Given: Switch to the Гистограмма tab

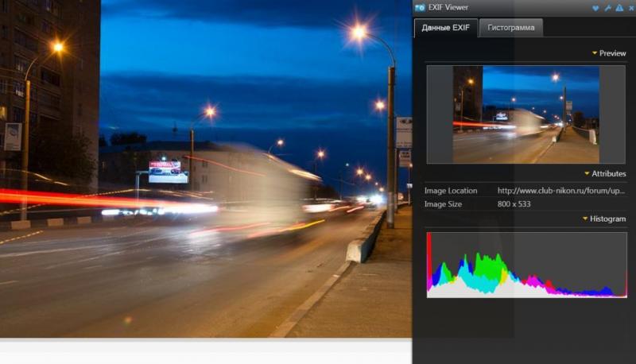Looking at the screenshot, I should click(x=510, y=28).
